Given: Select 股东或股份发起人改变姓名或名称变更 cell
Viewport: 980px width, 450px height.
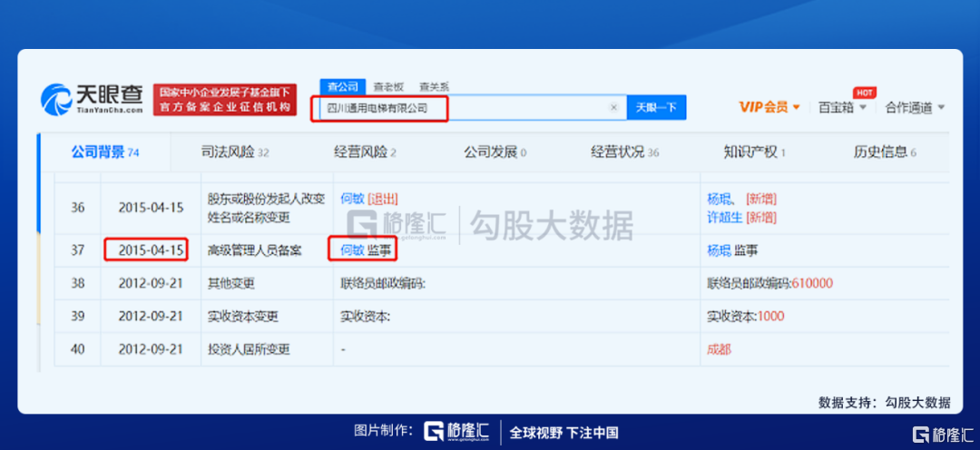Looking at the screenshot, I should click(266, 208).
